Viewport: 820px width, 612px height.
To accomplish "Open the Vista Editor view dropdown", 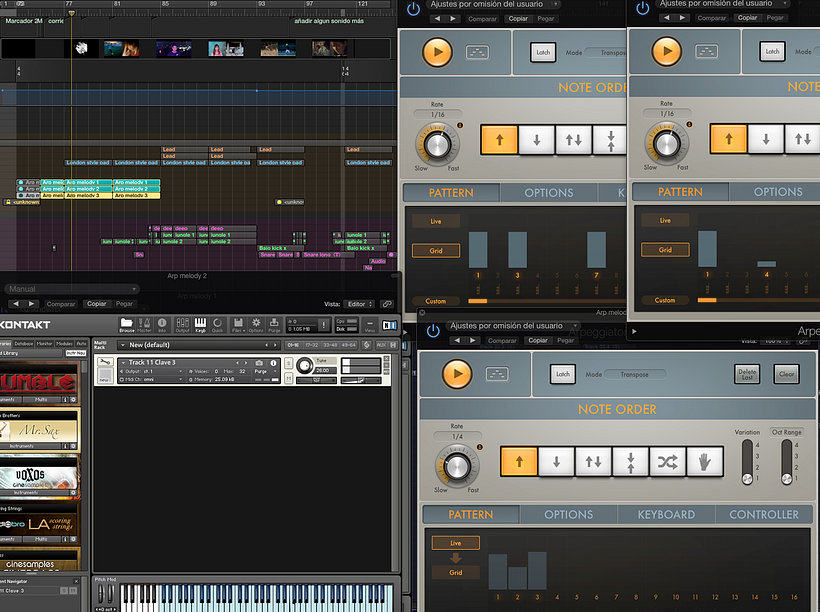I will 359,304.
